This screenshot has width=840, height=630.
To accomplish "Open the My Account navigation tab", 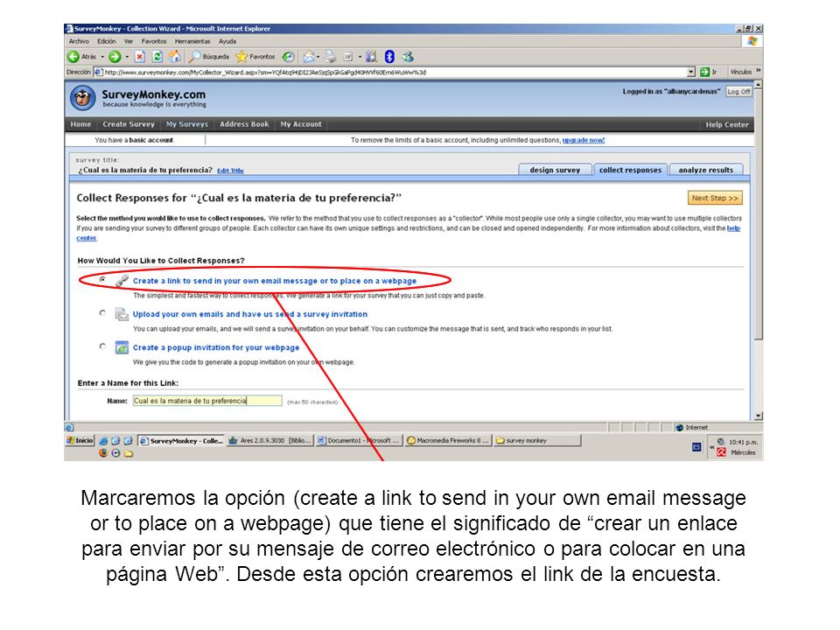I will click(x=301, y=124).
